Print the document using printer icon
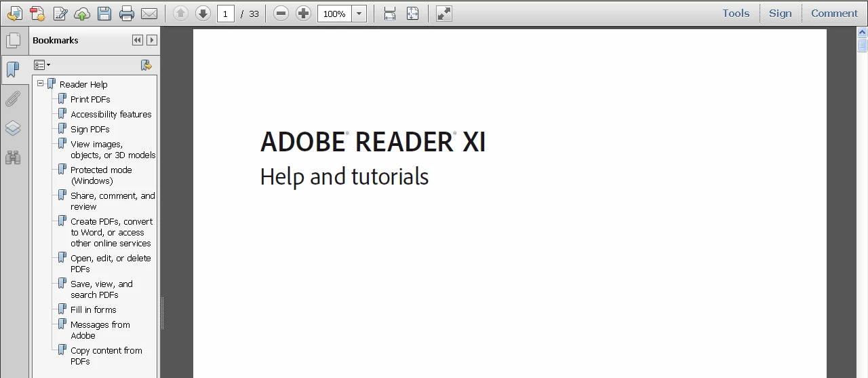868x378 pixels. point(126,13)
